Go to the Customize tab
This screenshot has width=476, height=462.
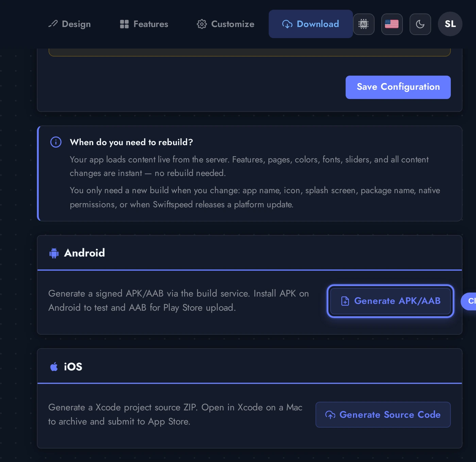pyautogui.click(x=225, y=24)
